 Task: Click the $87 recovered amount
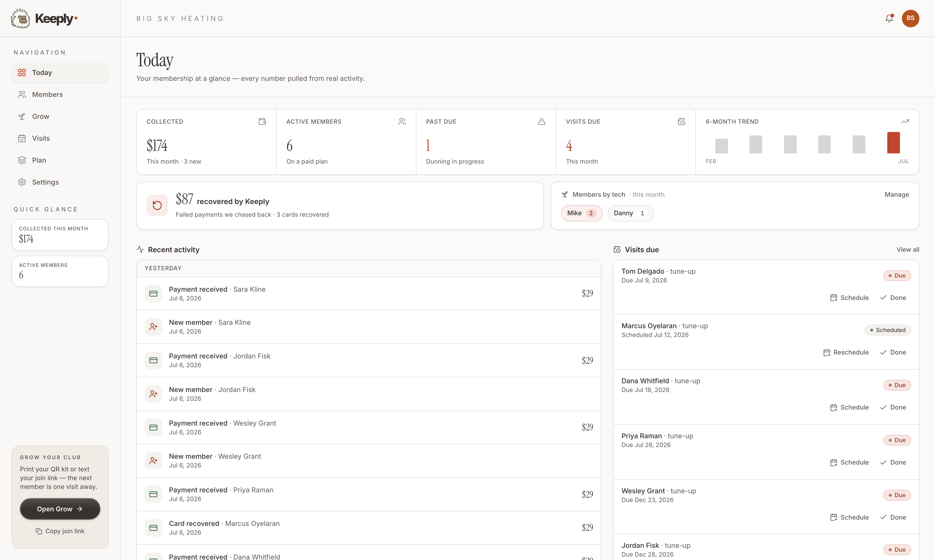[185, 199]
